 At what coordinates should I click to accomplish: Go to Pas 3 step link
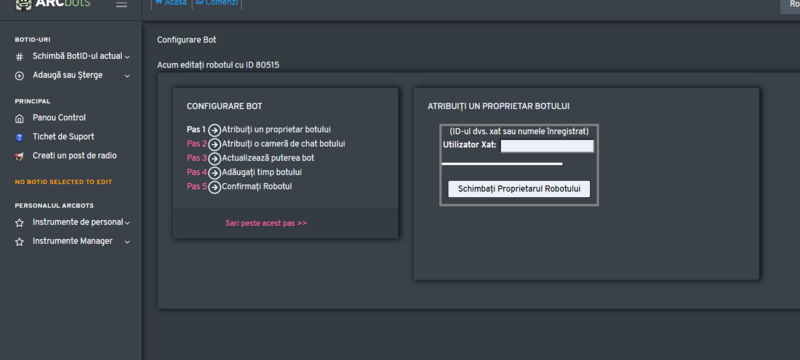tap(197, 158)
